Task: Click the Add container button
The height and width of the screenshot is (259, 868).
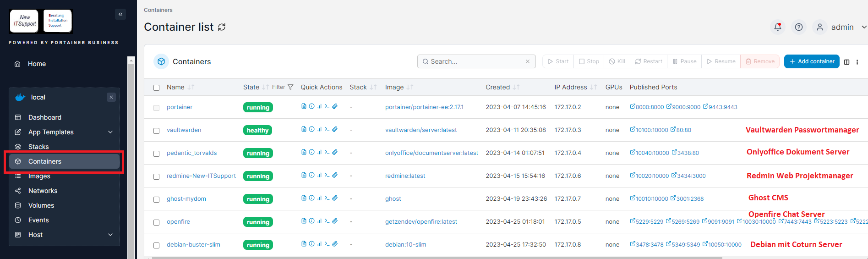Action: pyautogui.click(x=811, y=61)
